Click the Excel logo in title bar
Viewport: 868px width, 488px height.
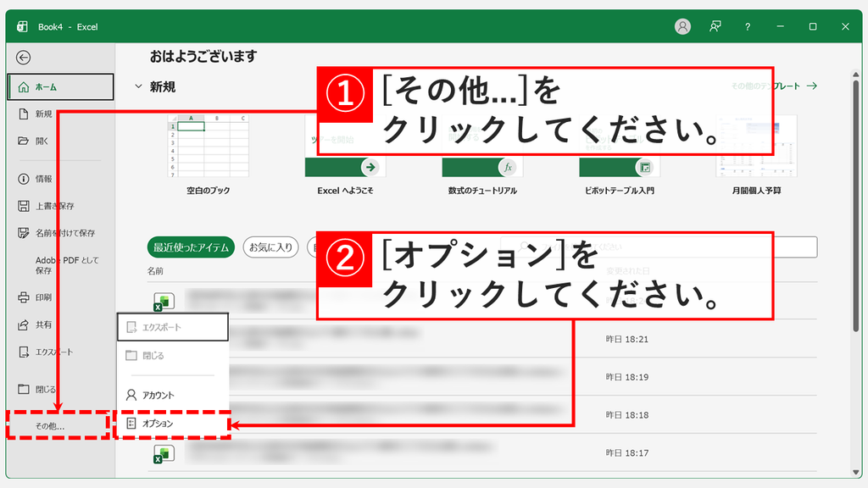(x=22, y=26)
